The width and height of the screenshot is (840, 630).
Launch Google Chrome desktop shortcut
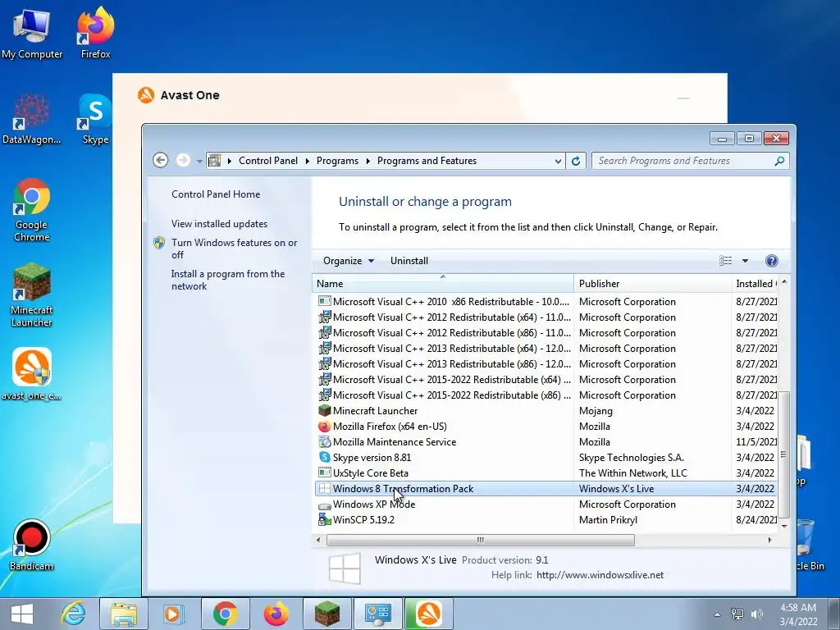(32, 210)
